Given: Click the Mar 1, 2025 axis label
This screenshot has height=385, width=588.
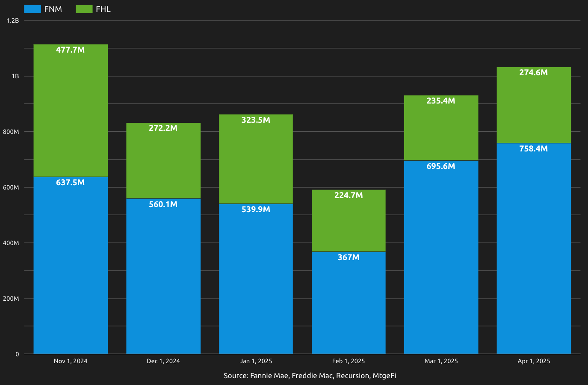Looking at the screenshot, I should (x=441, y=361).
